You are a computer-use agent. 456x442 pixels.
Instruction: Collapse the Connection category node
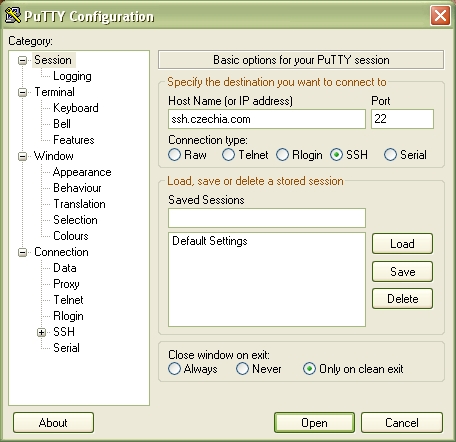point(22,252)
